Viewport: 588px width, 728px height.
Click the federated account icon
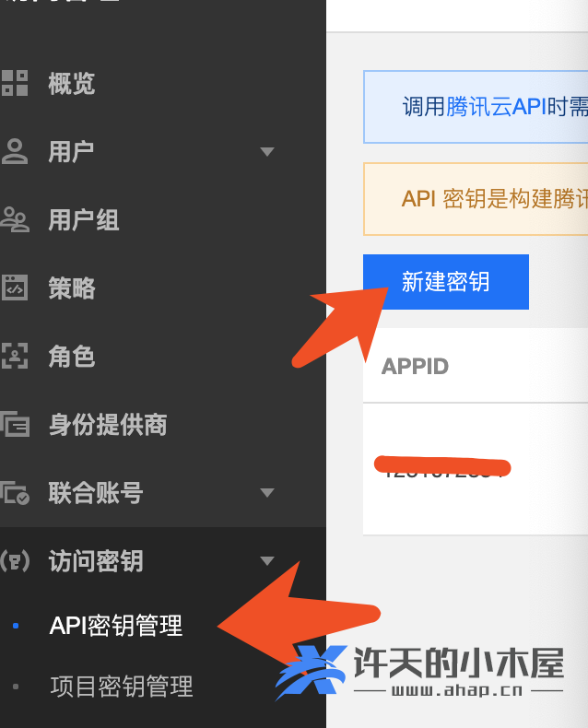pyautogui.click(x=15, y=493)
